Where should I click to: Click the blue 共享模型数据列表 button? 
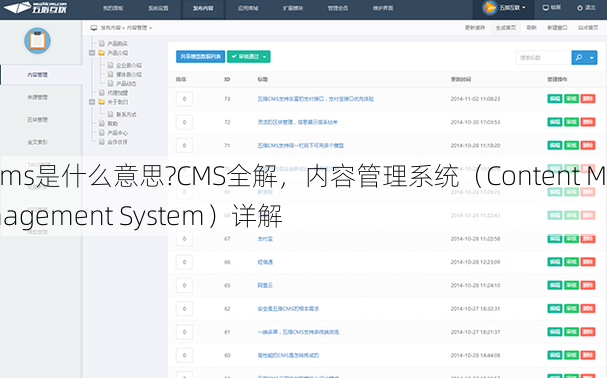coord(200,57)
